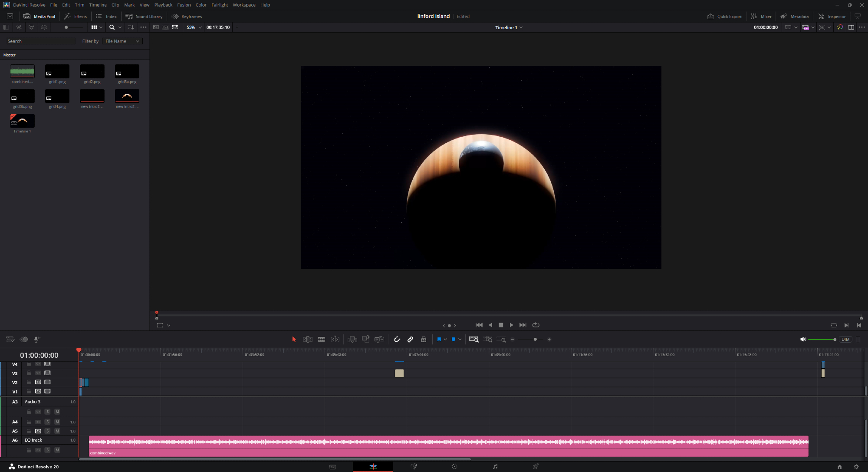This screenshot has width=868, height=472.
Task: Click the position lock icon
Action: (x=424, y=340)
